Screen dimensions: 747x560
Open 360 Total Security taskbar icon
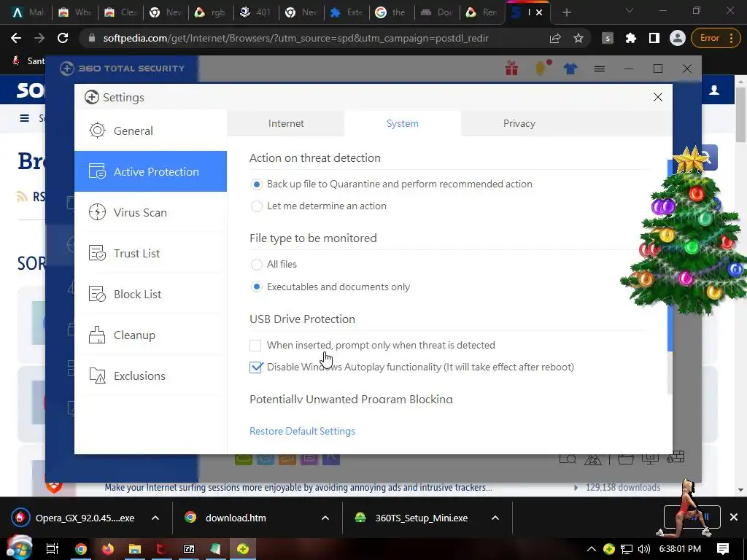[x=243, y=549]
